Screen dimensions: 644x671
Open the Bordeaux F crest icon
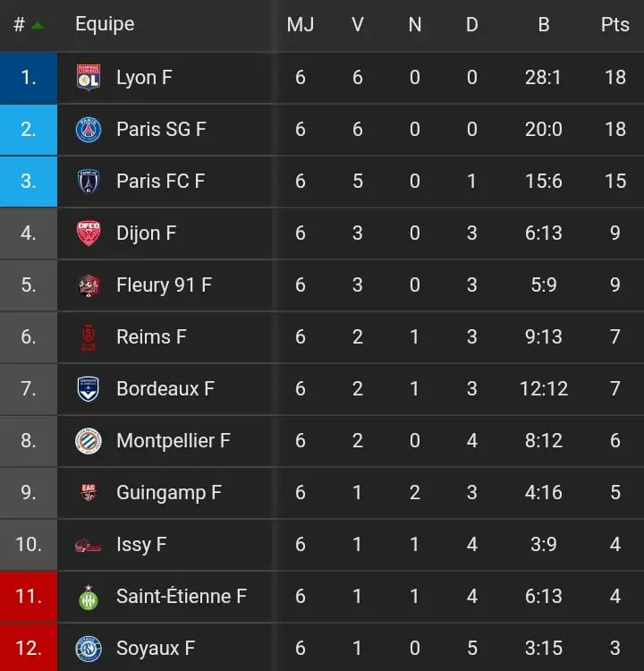(x=89, y=389)
